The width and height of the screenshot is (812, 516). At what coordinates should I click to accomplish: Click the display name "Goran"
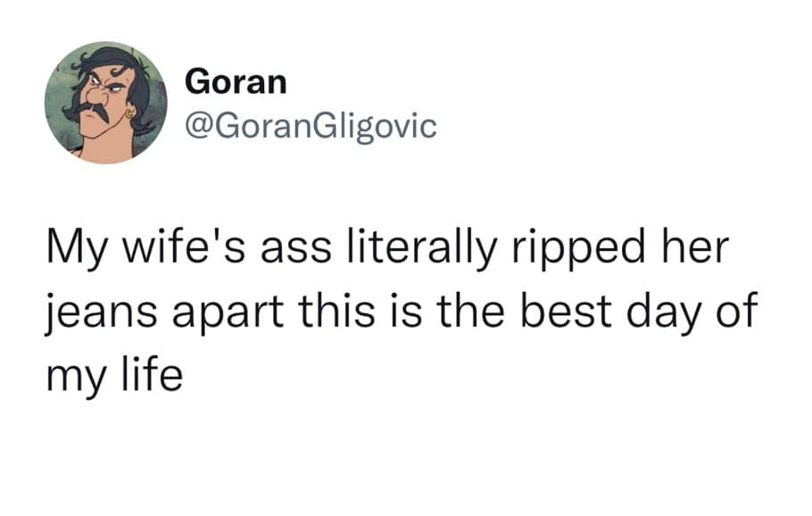236,81
